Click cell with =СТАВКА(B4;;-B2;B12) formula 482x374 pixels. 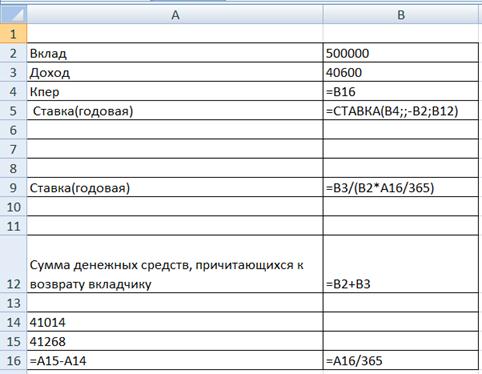point(401,111)
